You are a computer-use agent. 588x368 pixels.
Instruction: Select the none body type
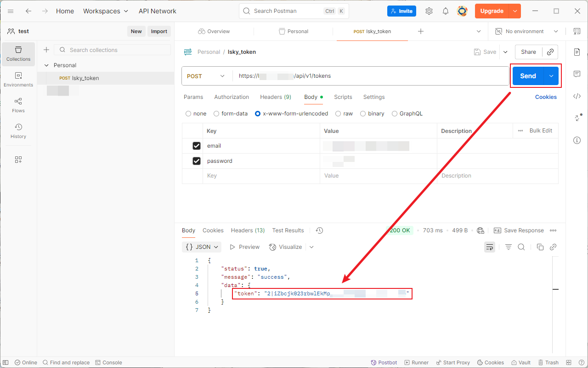(188, 114)
